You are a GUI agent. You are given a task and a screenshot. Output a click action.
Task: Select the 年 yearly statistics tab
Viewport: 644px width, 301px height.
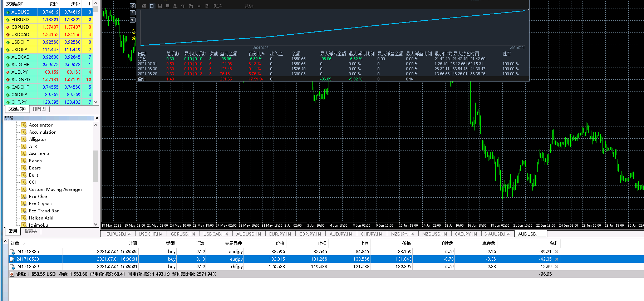183,6
